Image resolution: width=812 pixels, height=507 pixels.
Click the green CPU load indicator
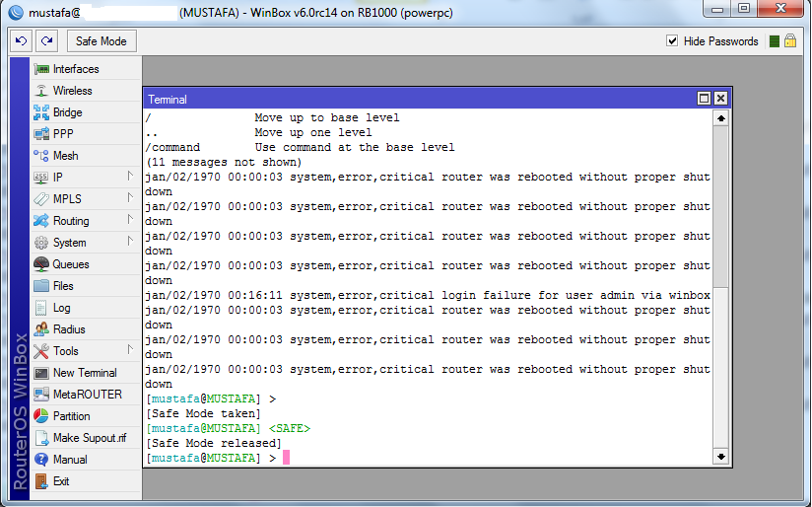[775, 41]
